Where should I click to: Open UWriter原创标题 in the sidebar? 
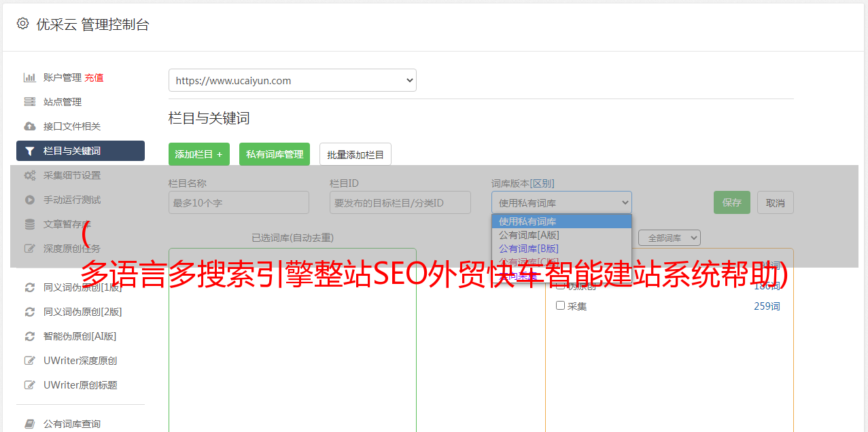pyautogui.click(x=80, y=385)
